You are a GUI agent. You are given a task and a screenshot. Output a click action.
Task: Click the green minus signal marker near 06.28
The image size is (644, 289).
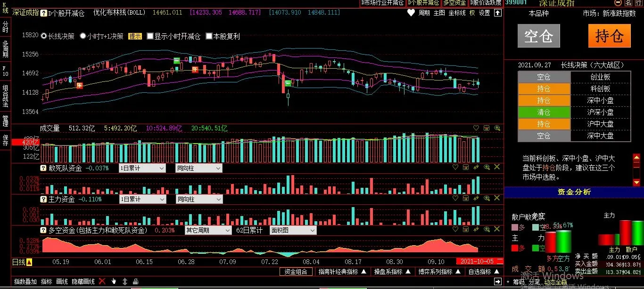[177, 60]
